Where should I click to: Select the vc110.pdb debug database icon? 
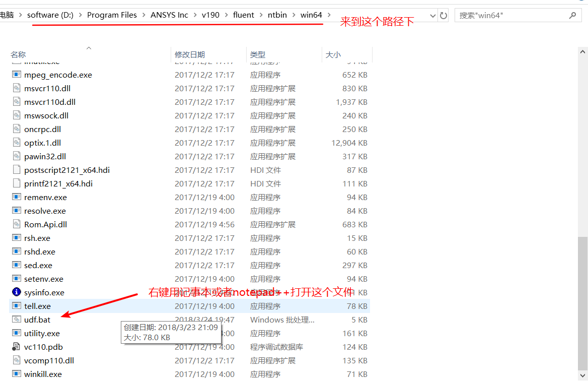(x=16, y=347)
